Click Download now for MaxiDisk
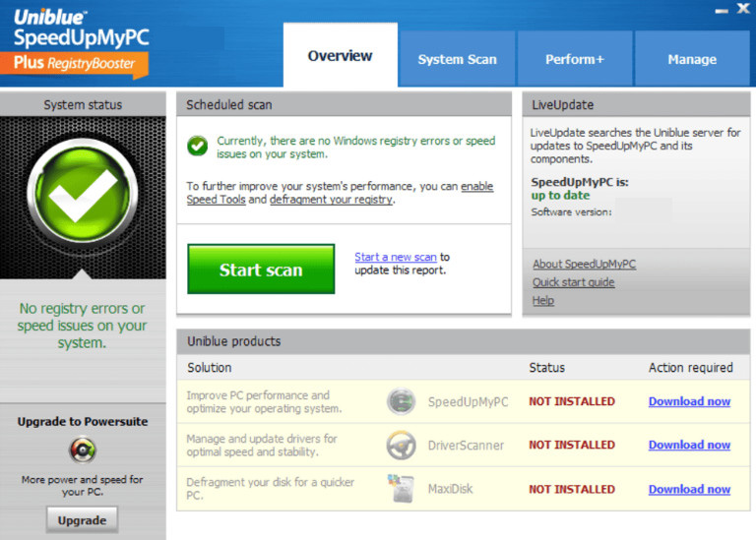 click(689, 489)
